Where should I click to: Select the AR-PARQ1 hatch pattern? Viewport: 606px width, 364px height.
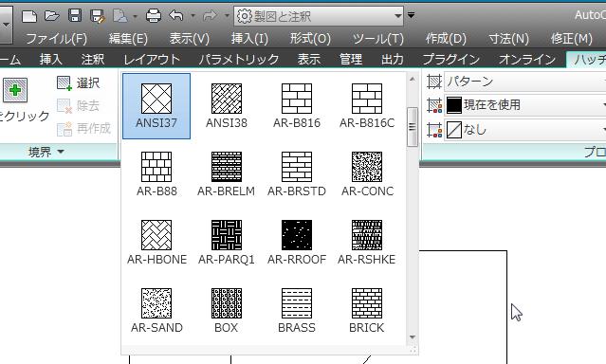pos(227,243)
